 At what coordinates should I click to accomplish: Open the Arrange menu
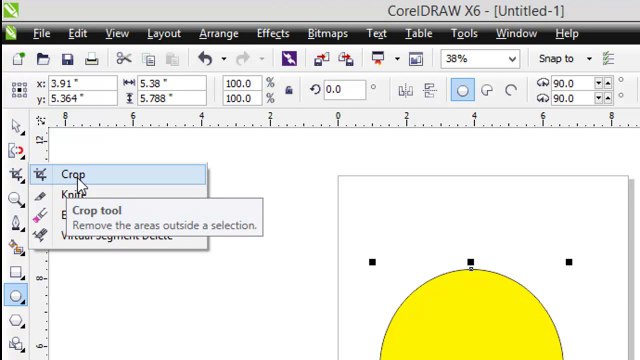(219, 33)
